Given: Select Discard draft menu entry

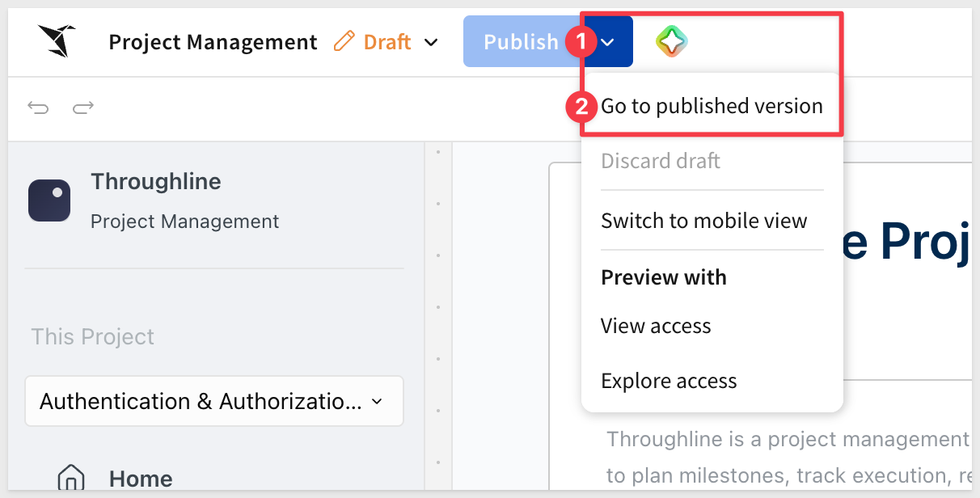Looking at the screenshot, I should [x=661, y=161].
